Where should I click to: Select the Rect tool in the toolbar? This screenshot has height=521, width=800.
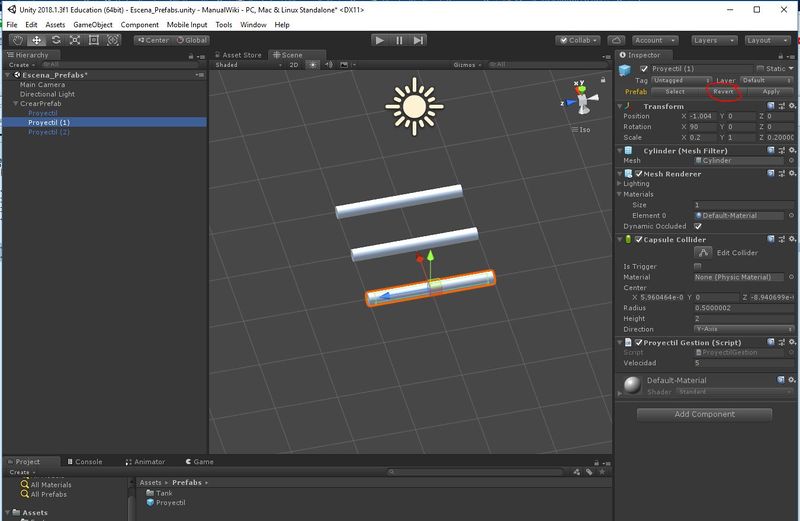tap(94, 40)
